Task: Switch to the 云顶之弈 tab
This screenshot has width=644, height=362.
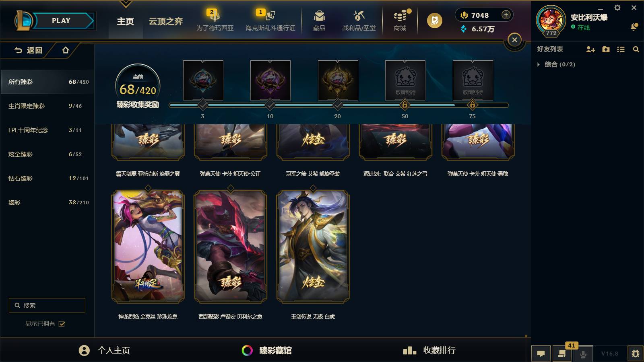Action: coord(166,21)
